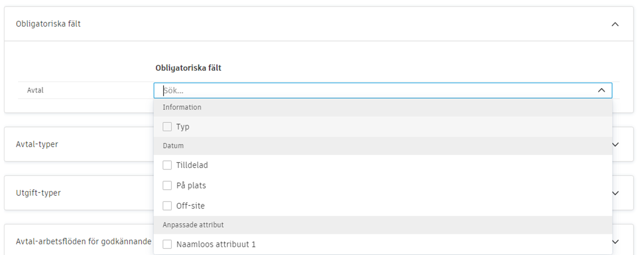Click the Obligatoriska fält panel title text
Screen dimensions: 644x255
pos(48,24)
